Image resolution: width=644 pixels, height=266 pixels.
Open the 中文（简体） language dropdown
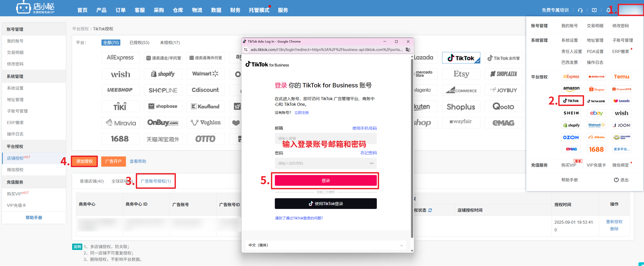pyautogui.click(x=326, y=245)
